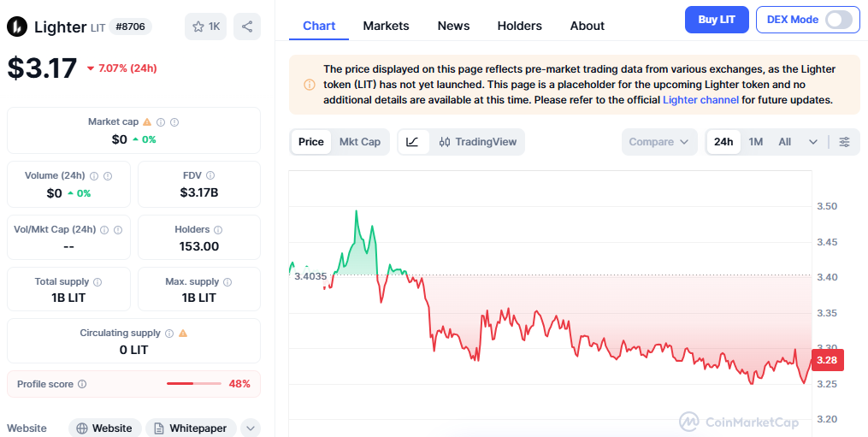
Task: Switch to TradingView candlestick chart
Action: [477, 142]
